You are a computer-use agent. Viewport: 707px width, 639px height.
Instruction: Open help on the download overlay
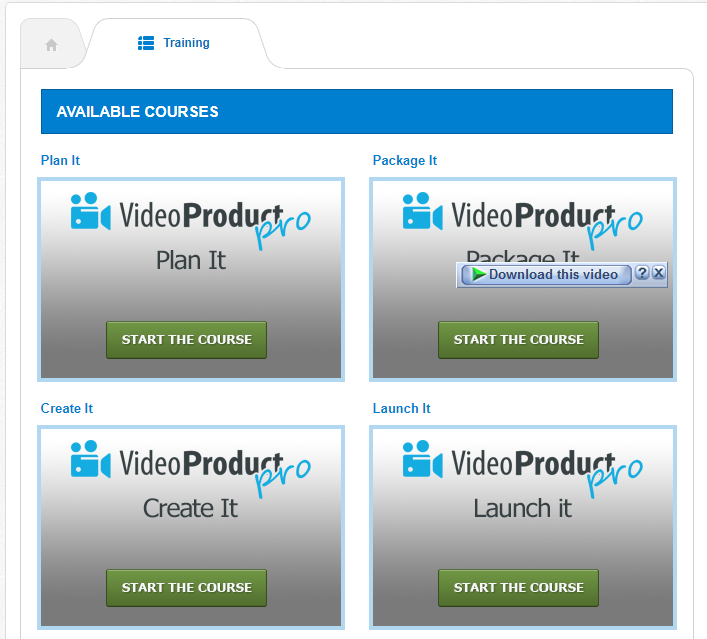click(x=642, y=272)
